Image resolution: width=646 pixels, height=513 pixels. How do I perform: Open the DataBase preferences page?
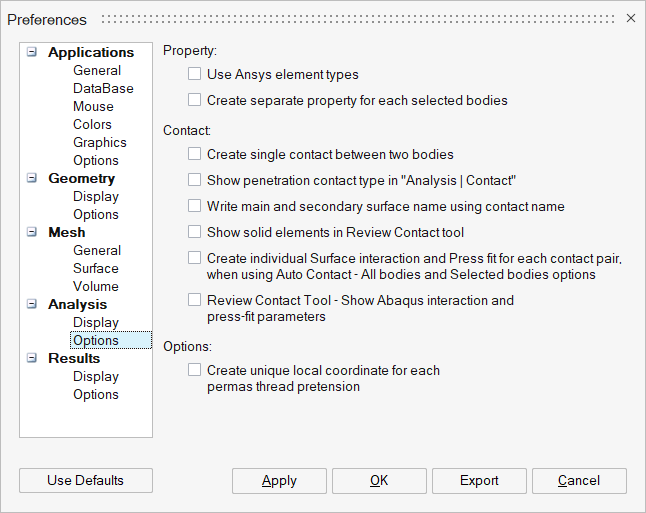pyautogui.click(x=103, y=89)
